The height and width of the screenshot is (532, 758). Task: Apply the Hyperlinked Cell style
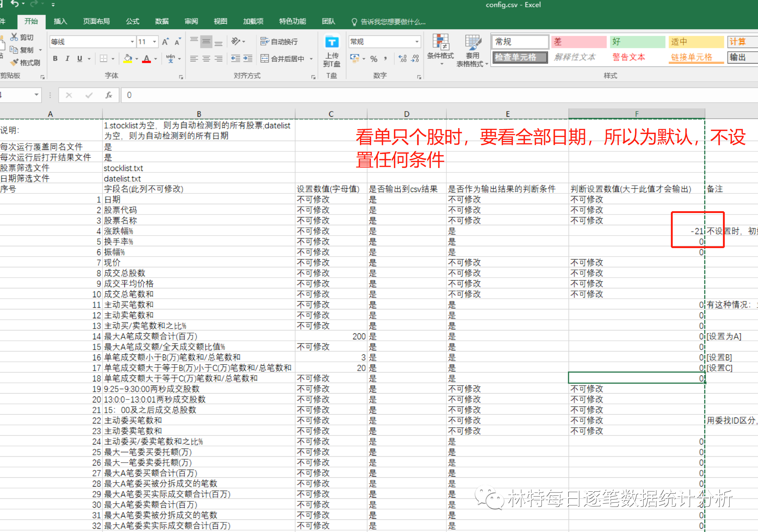tap(696, 57)
